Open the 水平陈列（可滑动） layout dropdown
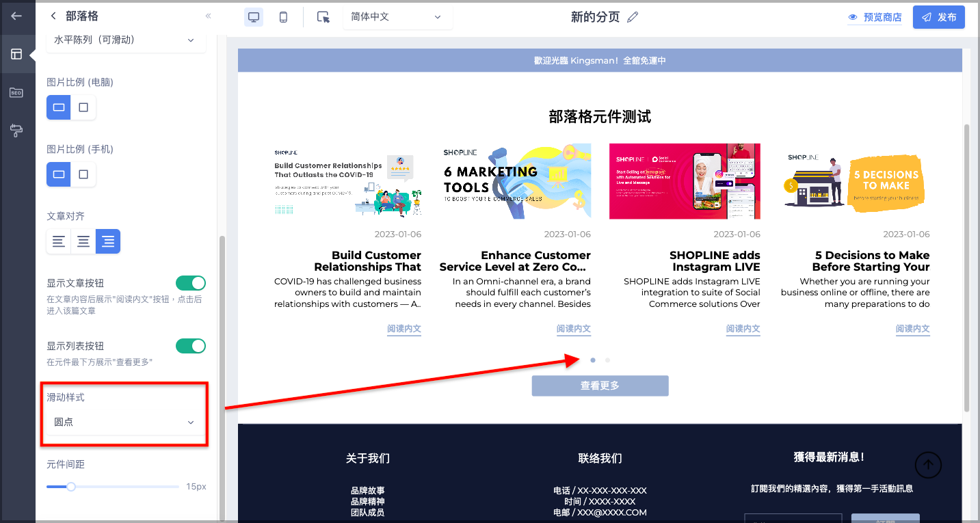The width and height of the screenshot is (980, 523). [126, 40]
